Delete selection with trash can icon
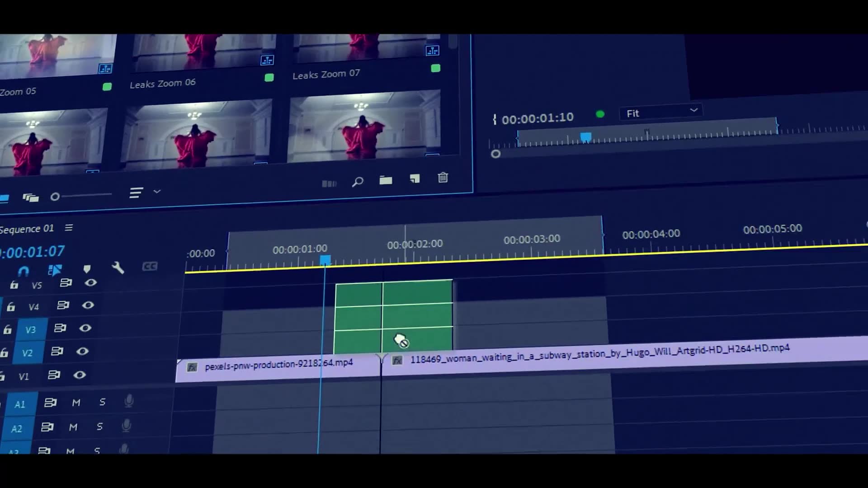868x488 pixels. point(443,178)
